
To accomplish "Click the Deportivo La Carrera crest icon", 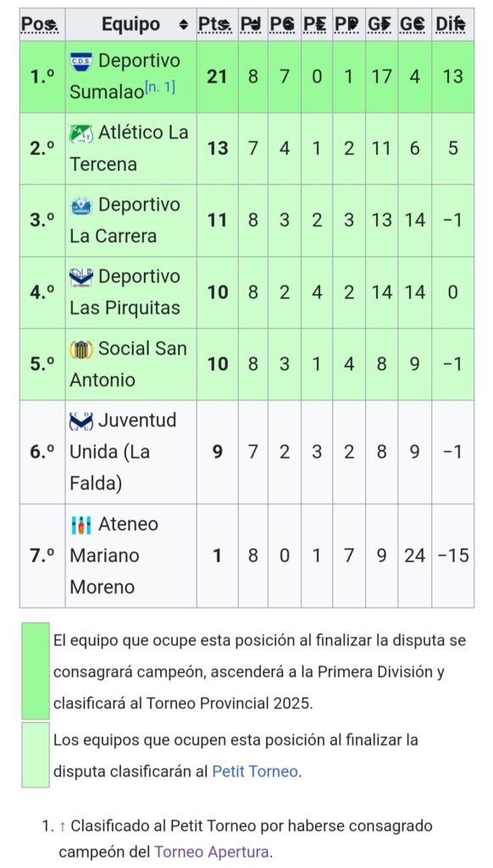I will point(81,205).
